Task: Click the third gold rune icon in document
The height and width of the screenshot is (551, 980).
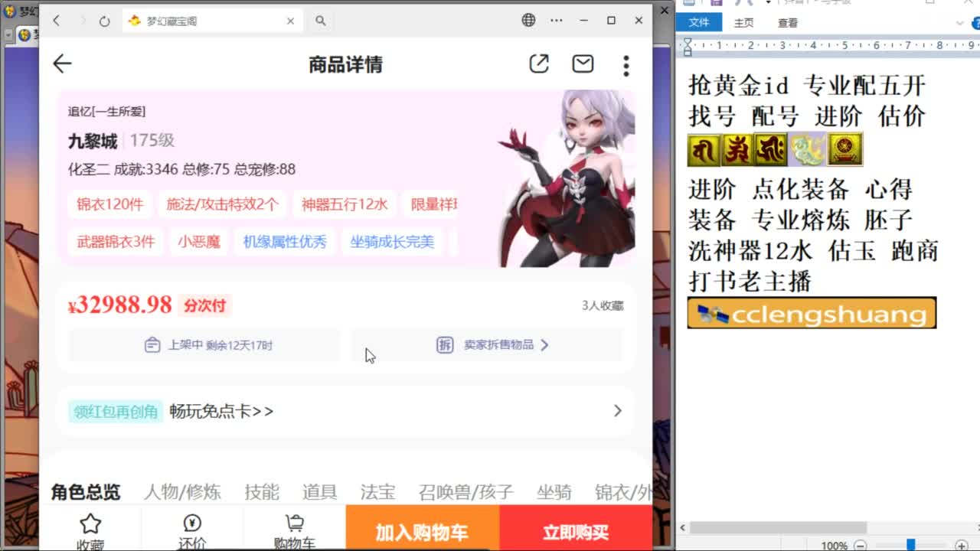Action: (x=771, y=149)
